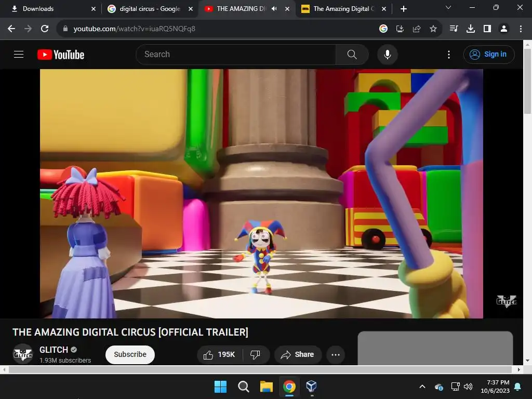Share the trailer video

pos(298,354)
